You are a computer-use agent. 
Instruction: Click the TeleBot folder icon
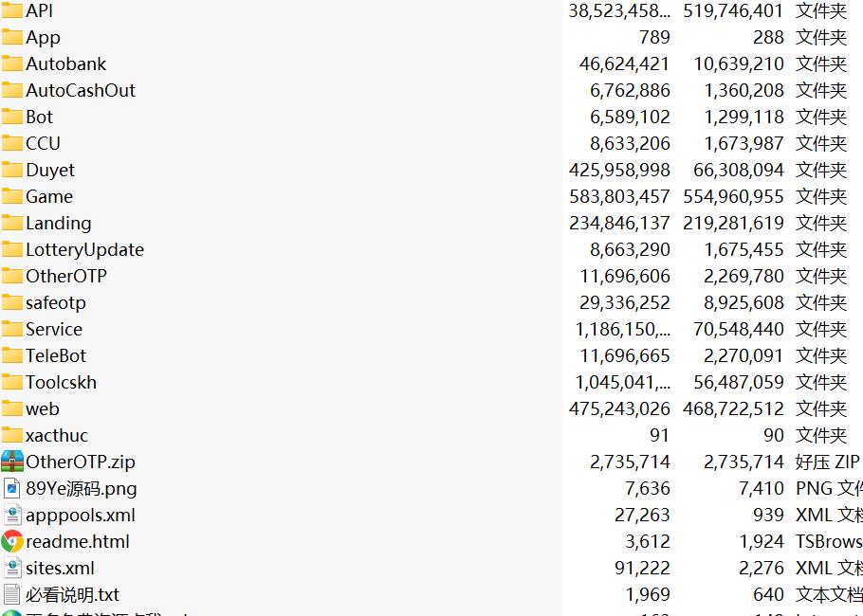pyautogui.click(x=12, y=355)
